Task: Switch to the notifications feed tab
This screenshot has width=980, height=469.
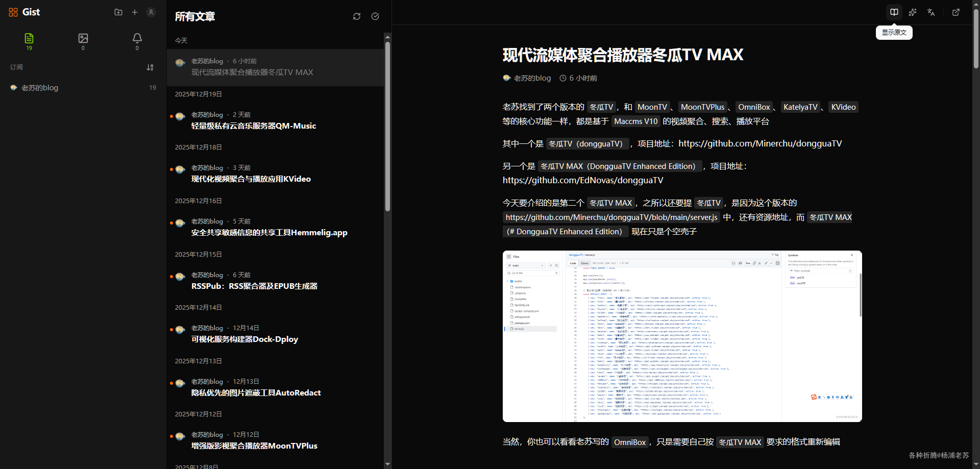Action: (x=137, y=41)
